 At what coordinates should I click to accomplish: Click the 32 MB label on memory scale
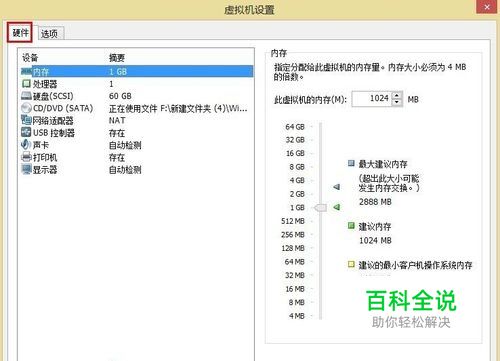click(x=295, y=275)
